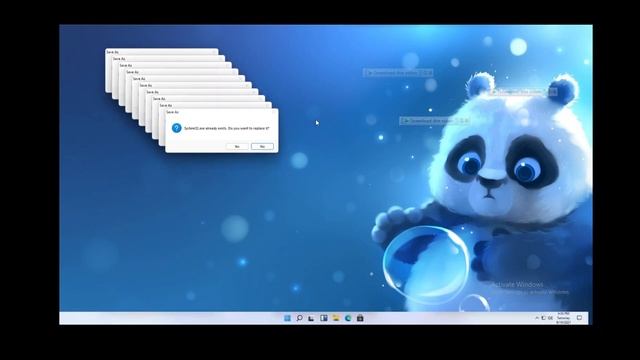The height and width of the screenshot is (360, 640).
Task: Open Task View from the taskbar
Action: click(x=311, y=318)
